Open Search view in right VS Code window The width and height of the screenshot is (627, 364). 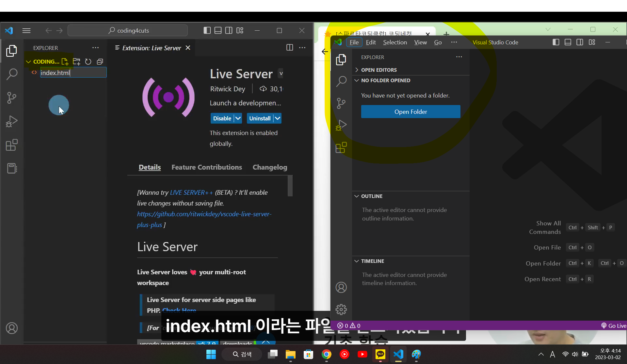pos(341,81)
